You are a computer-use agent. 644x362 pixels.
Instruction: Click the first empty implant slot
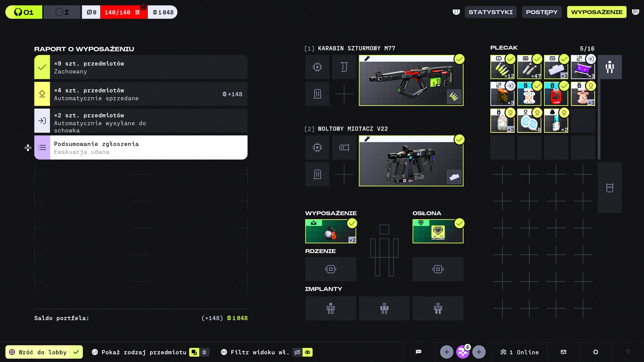(331, 308)
